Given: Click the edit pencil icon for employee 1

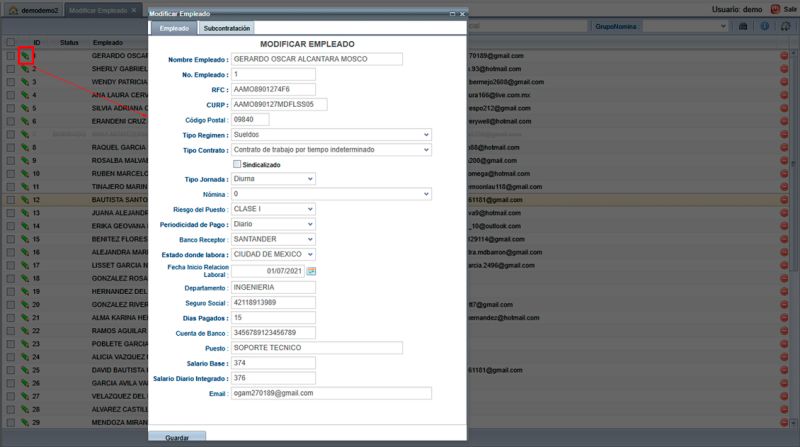Looking at the screenshot, I should click(24, 56).
